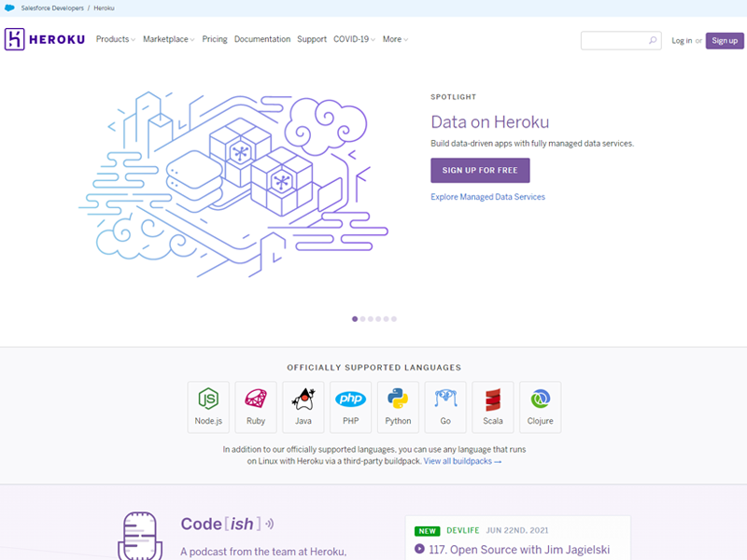This screenshot has width=747, height=560.
Task: Click the DEVLIFE category label
Action: [462, 530]
